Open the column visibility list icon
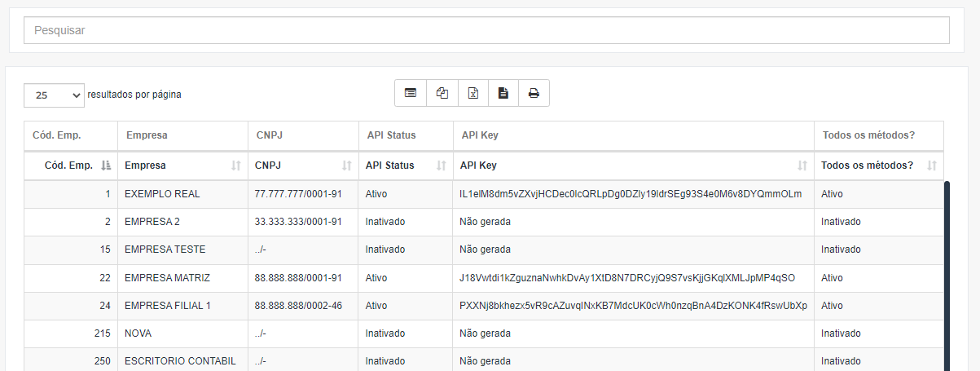 pos(411,93)
